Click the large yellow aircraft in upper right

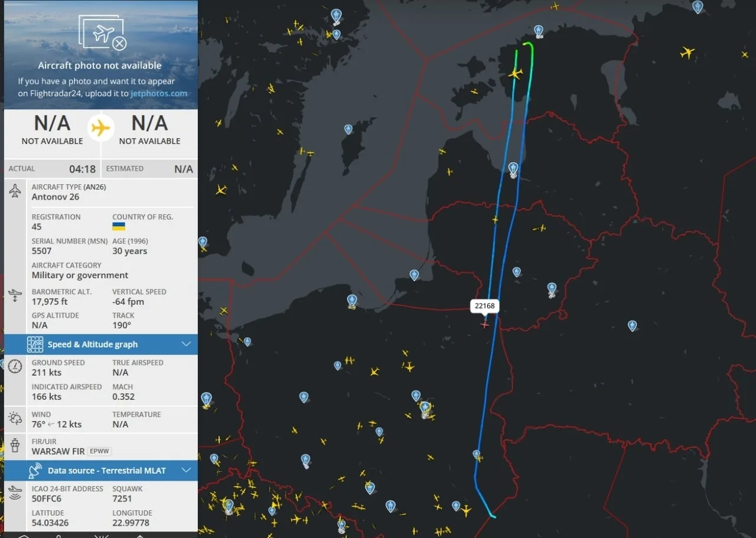tap(687, 52)
